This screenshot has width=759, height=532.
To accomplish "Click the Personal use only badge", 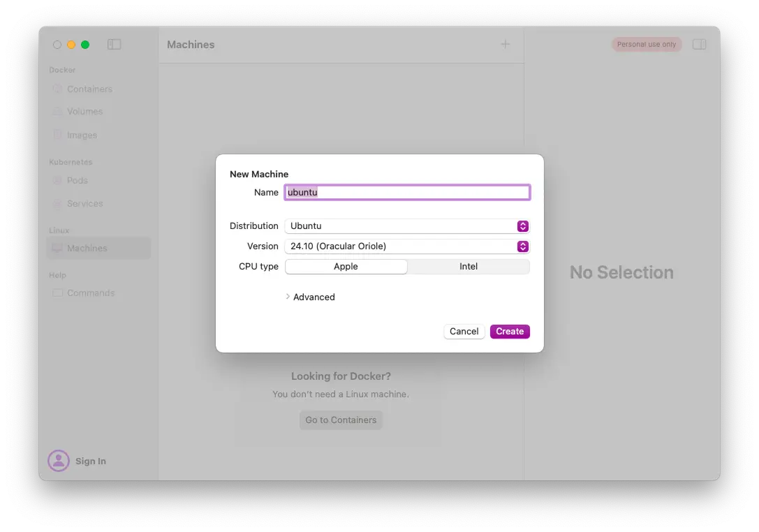I will coord(646,44).
